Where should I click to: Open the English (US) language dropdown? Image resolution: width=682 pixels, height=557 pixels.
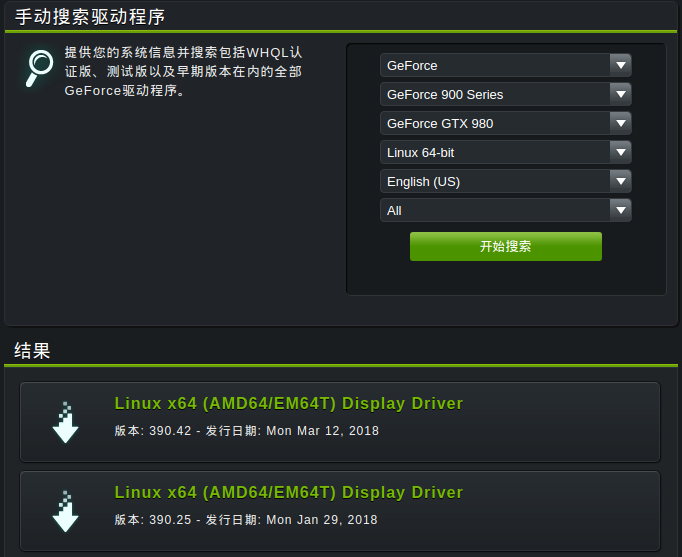(x=505, y=181)
